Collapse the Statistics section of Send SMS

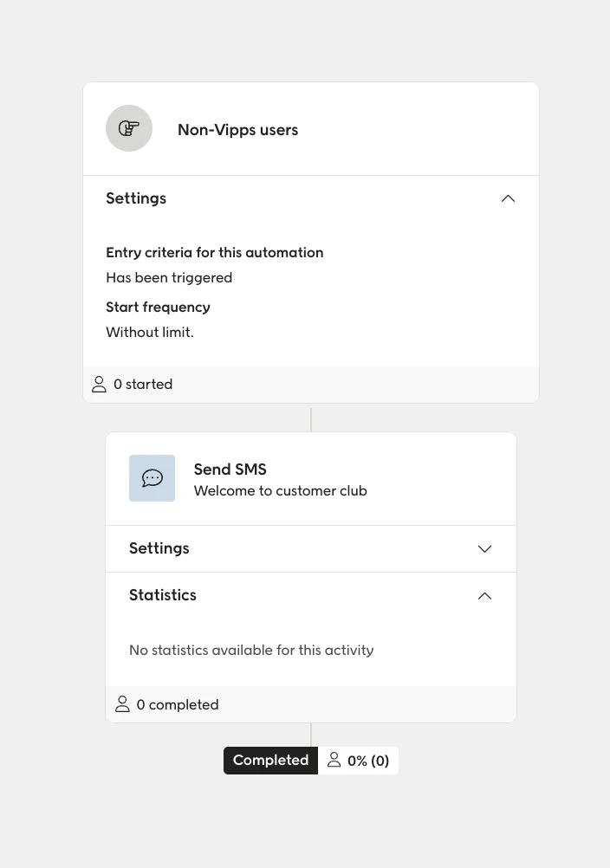pyautogui.click(x=484, y=595)
